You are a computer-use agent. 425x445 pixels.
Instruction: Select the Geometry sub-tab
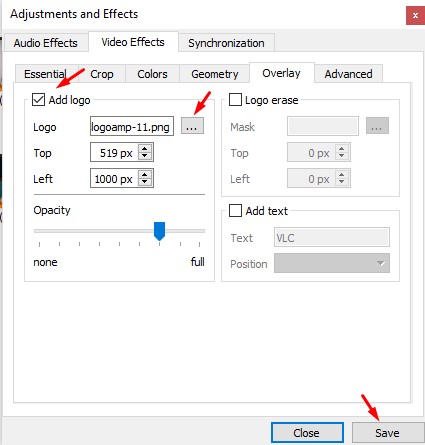pyautogui.click(x=215, y=74)
